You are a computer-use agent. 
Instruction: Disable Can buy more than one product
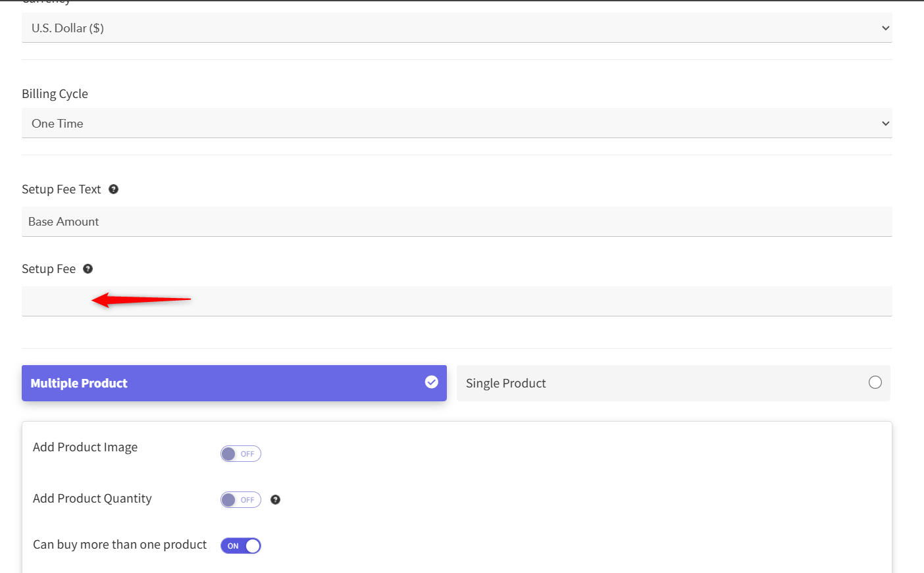(241, 546)
